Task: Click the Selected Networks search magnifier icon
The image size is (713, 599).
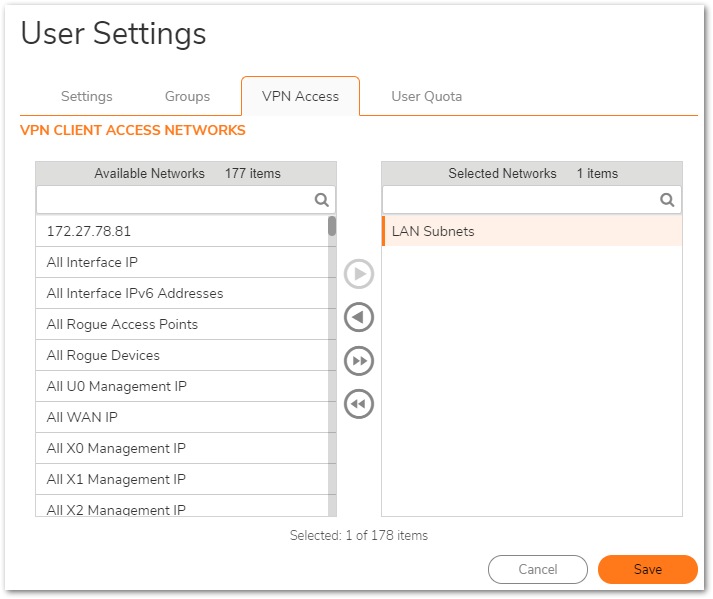Action: (667, 200)
